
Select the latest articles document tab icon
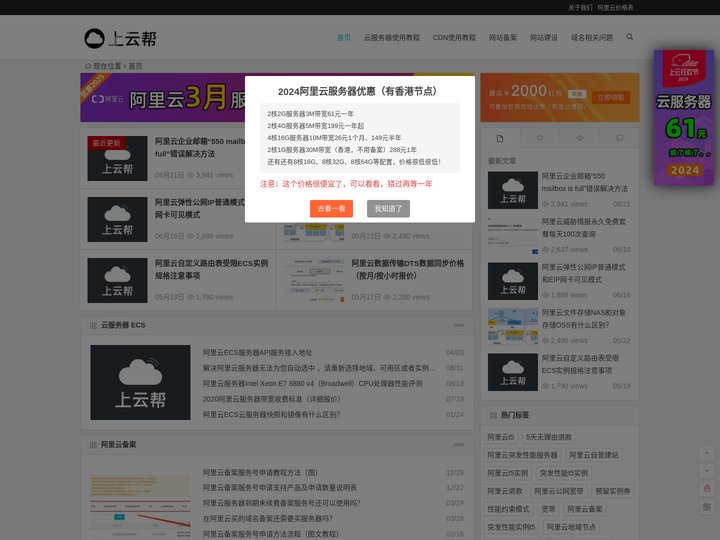click(500, 138)
